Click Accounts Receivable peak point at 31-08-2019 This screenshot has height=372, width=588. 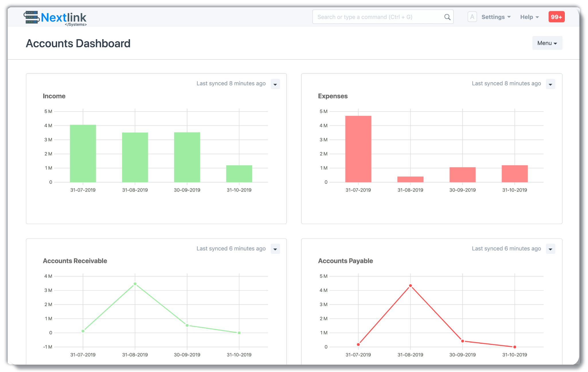[x=135, y=284]
